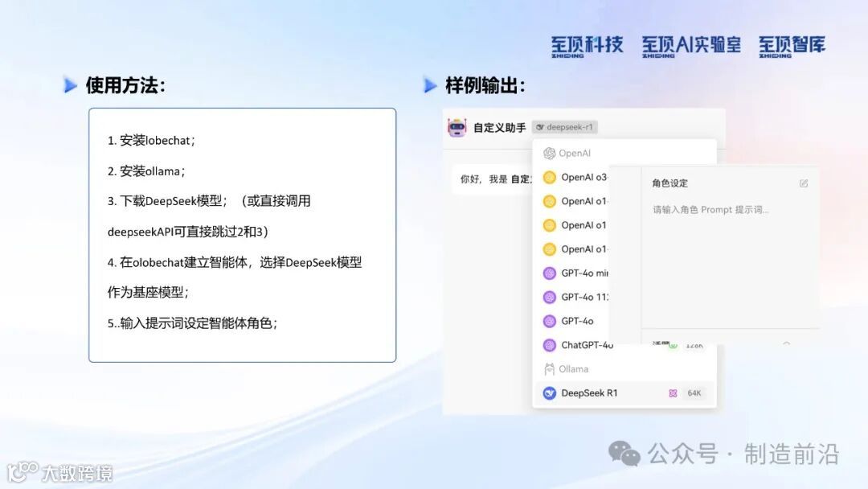This screenshot has height=489, width=868.
Task: Click the OpenAI provider header icon
Action: pos(549,154)
